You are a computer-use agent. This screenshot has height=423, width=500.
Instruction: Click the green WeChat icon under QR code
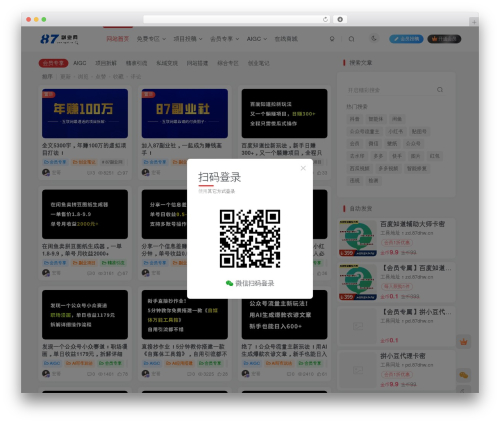click(x=229, y=283)
